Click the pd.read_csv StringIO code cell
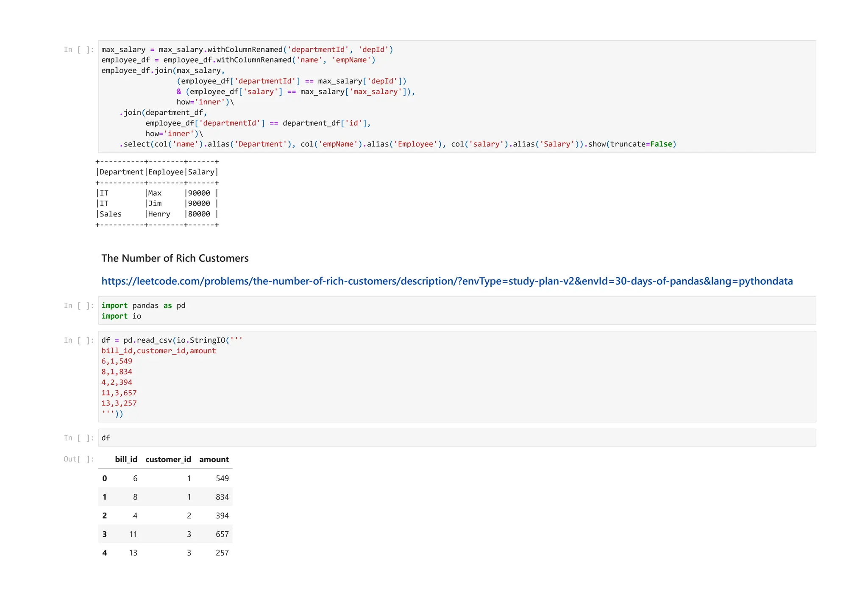Viewport: 868px width, 613px height. [457, 377]
